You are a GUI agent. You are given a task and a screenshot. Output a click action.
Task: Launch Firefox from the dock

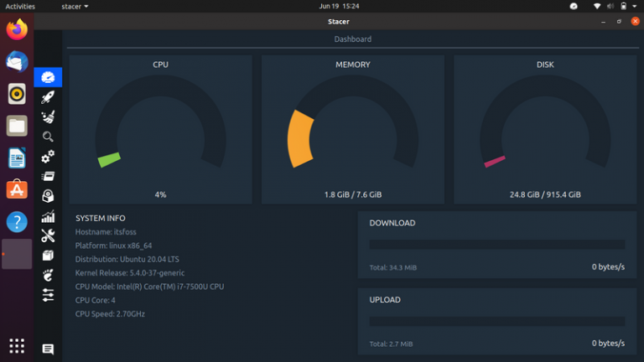pyautogui.click(x=17, y=30)
